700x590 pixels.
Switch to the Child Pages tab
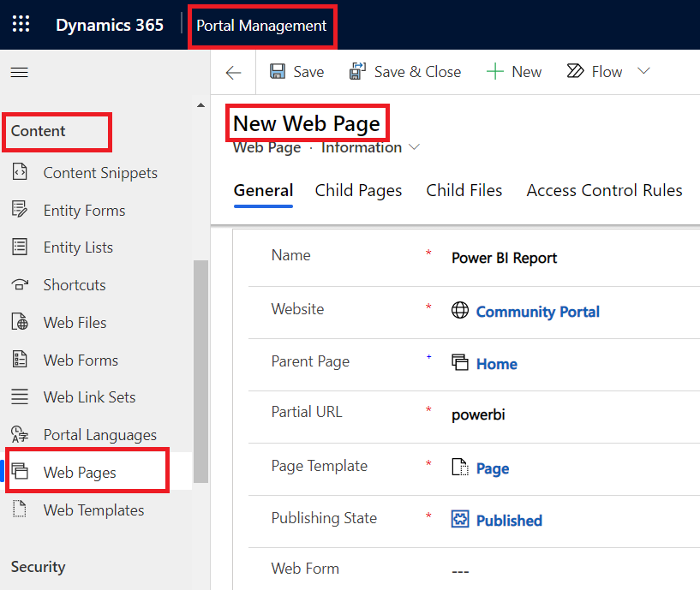(x=358, y=191)
